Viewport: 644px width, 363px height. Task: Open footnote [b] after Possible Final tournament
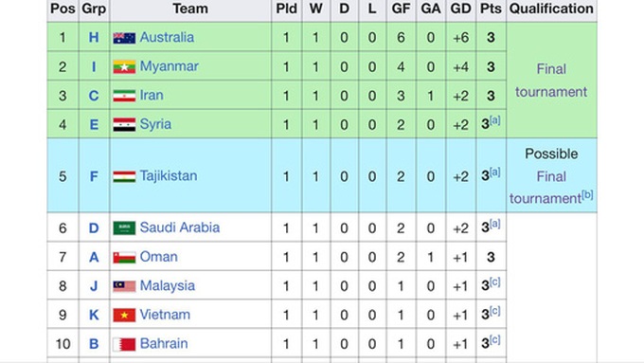coord(587,194)
